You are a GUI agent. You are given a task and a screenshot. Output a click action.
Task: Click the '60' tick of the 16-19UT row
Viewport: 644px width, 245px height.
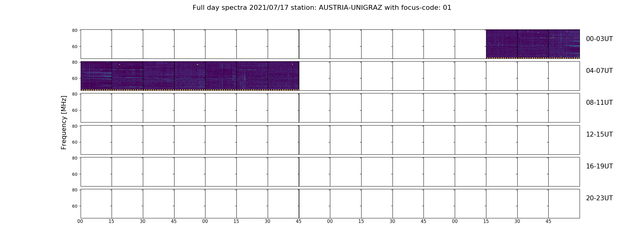click(x=75, y=174)
